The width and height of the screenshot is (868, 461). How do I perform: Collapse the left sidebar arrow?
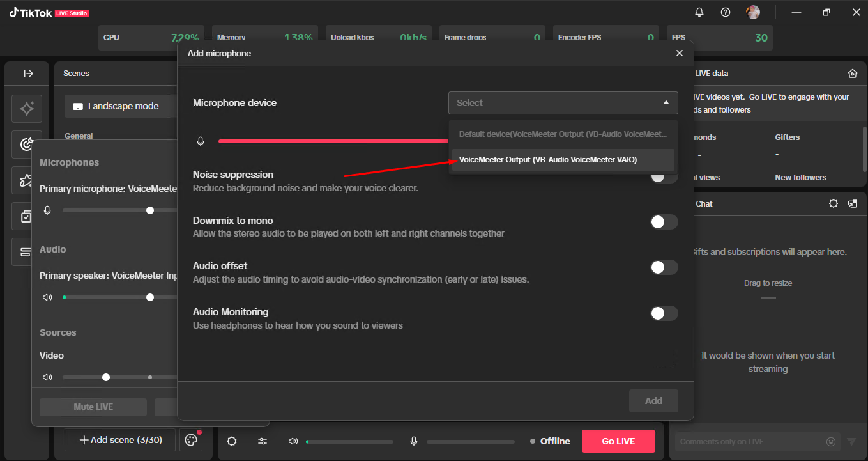pyautogui.click(x=28, y=74)
